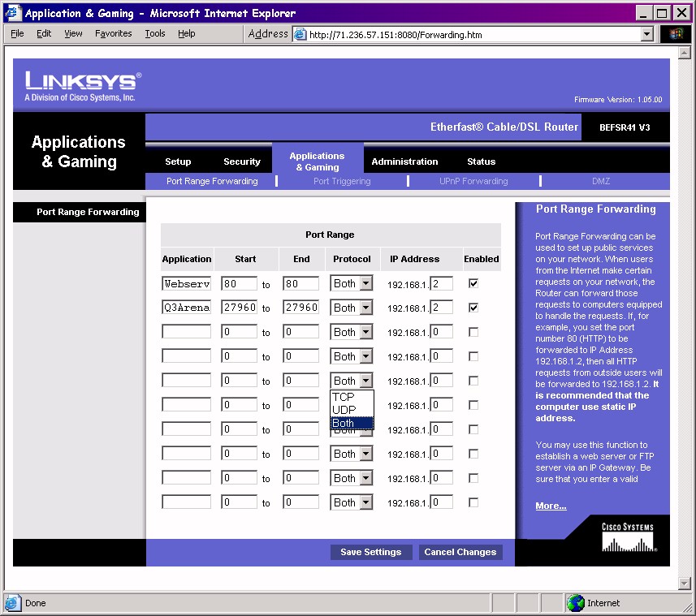This screenshot has width=696, height=616.
Task: Go to the Status tab
Action: point(481,162)
